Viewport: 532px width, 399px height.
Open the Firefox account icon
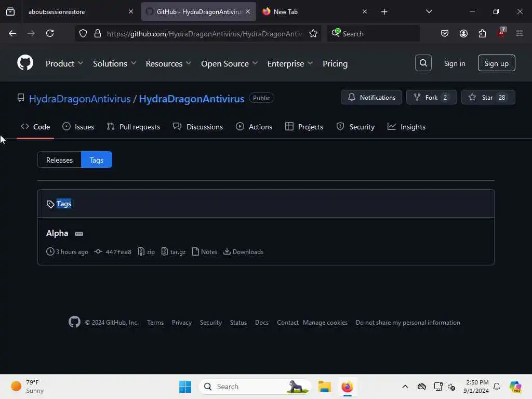tap(463, 33)
